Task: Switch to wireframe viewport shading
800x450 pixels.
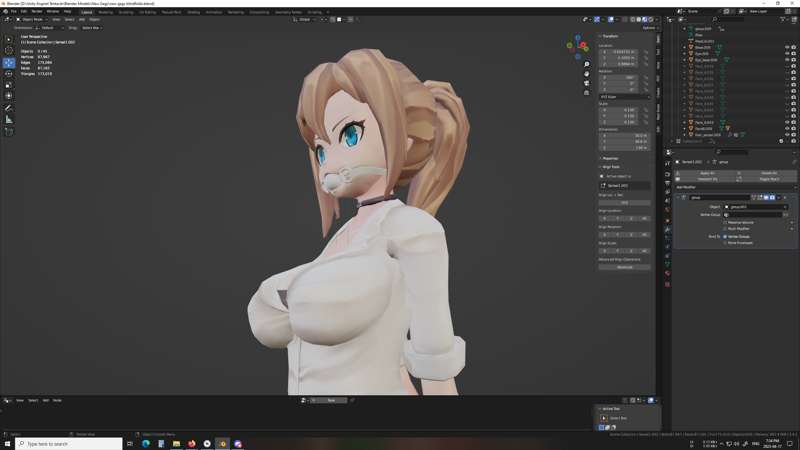Action: [x=633, y=19]
